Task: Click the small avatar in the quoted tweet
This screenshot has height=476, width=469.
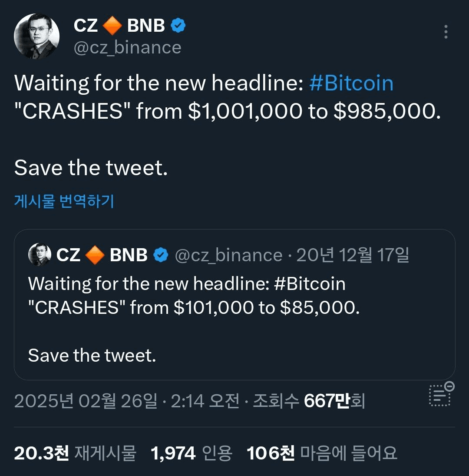Action: coord(40,255)
